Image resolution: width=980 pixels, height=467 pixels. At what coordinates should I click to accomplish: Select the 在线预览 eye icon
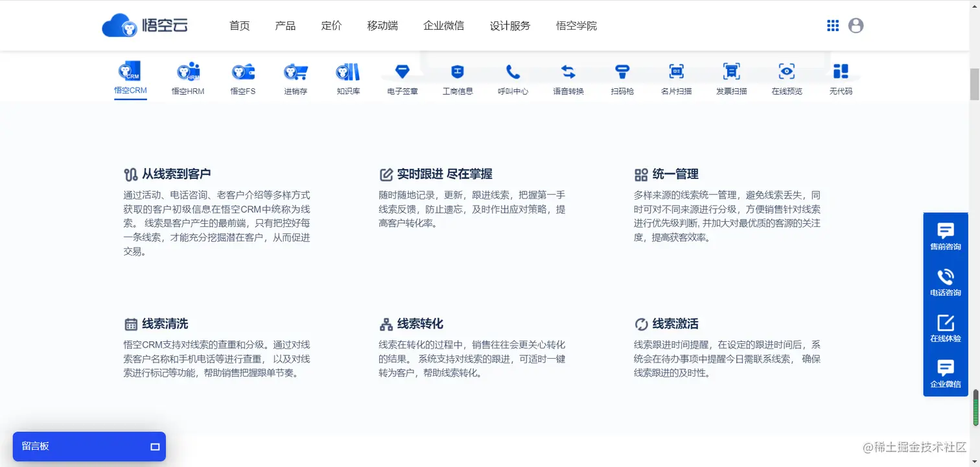(x=787, y=71)
